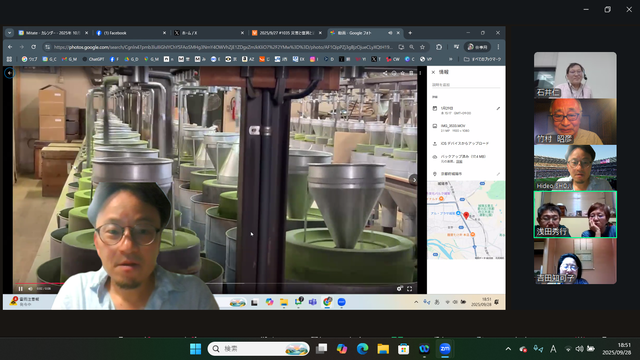
Task: Close the 情報 info panel
Action: coord(433,72)
